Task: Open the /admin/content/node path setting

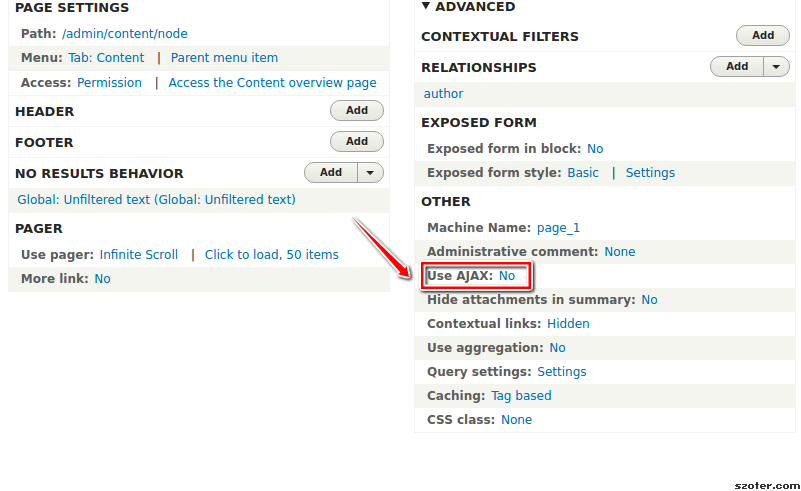Action: click(125, 34)
